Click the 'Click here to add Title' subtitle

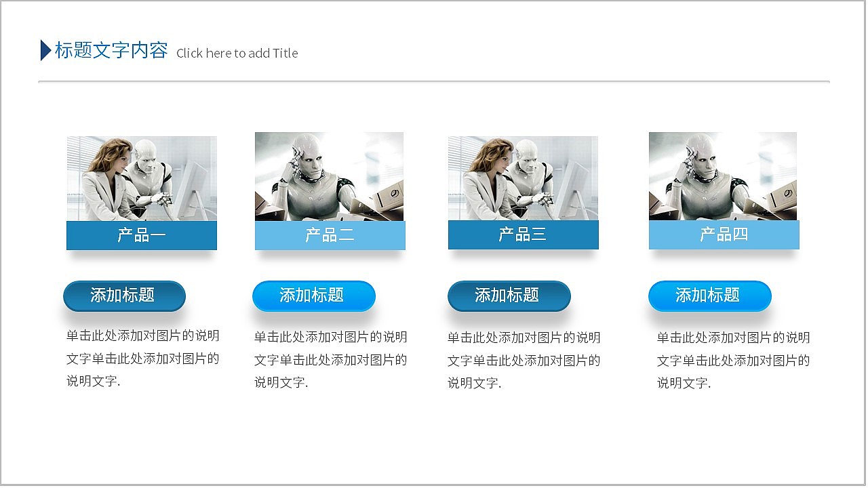click(237, 53)
